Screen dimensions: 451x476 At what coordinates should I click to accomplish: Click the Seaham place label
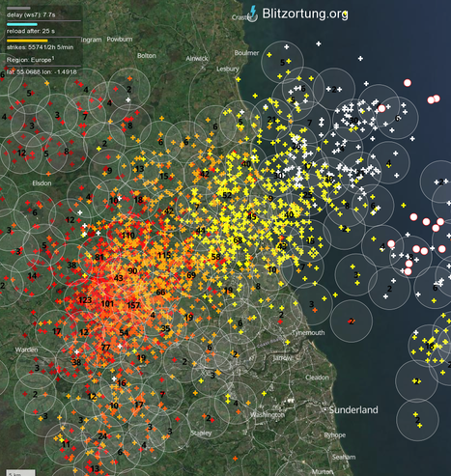(x=344, y=457)
